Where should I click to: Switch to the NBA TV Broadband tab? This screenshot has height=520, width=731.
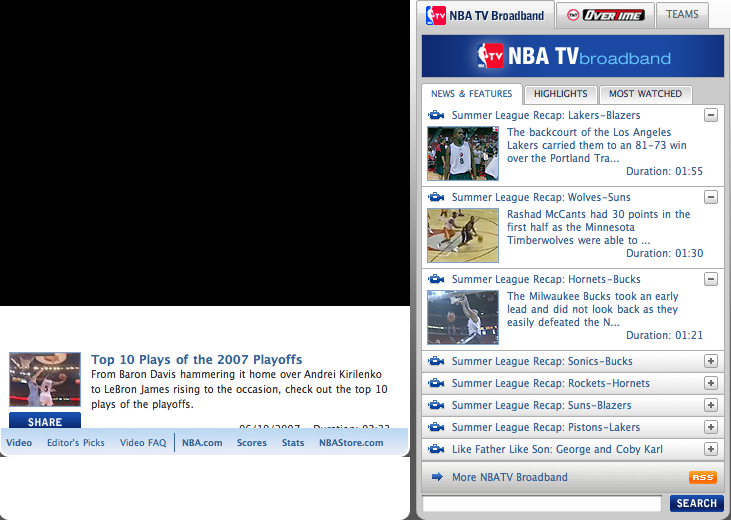pyautogui.click(x=485, y=15)
